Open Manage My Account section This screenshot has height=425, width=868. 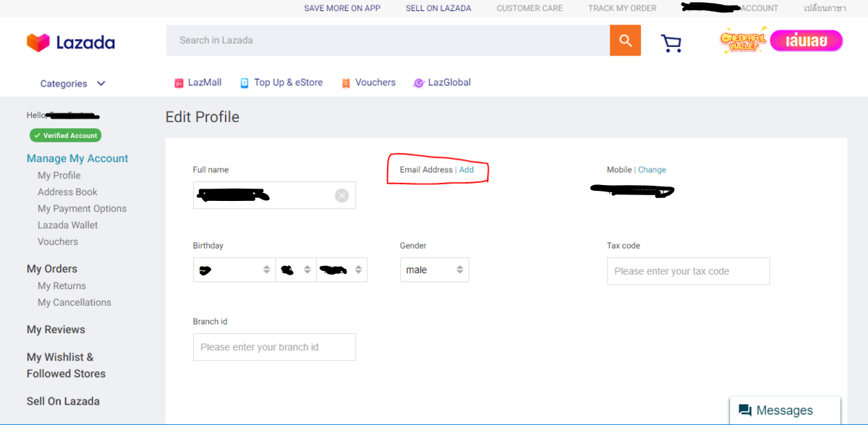click(x=77, y=158)
